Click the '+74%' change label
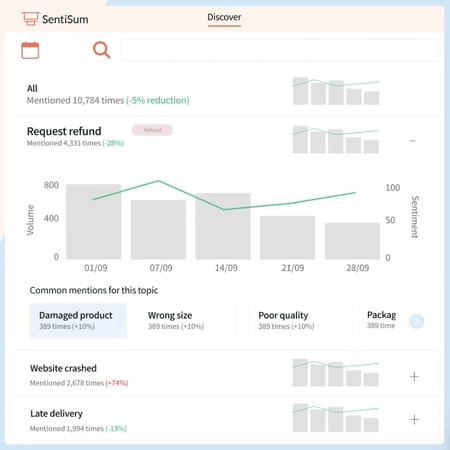Viewport: 450px width, 450px height. click(x=117, y=383)
